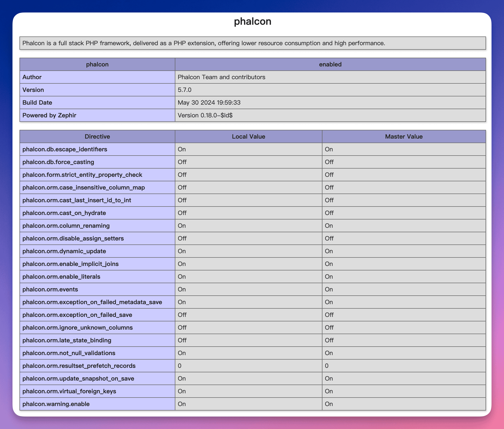Screen dimensions: 504x429
Task: Select phalcon.orm.case_insensitive_column_map directive
Action: coord(84,188)
